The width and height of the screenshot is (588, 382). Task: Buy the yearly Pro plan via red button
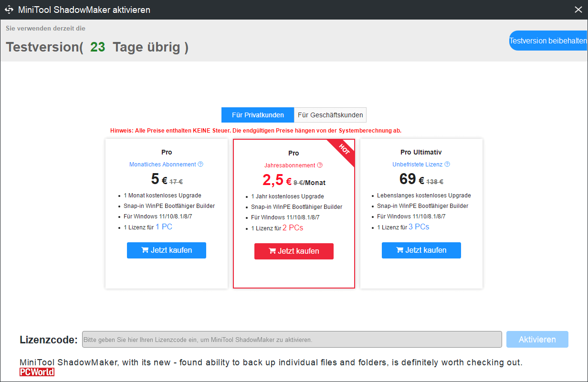pos(294,251)
